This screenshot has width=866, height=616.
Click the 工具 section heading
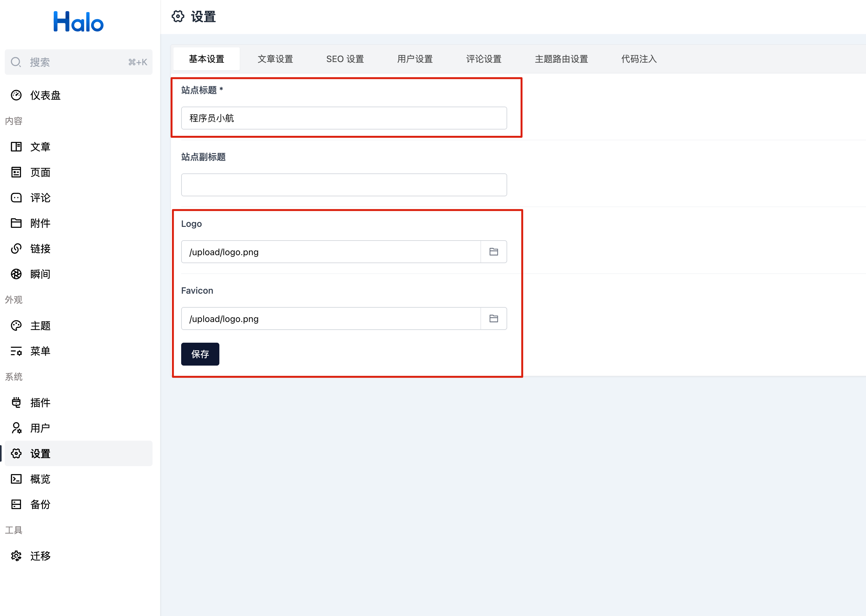pos(14,530)
